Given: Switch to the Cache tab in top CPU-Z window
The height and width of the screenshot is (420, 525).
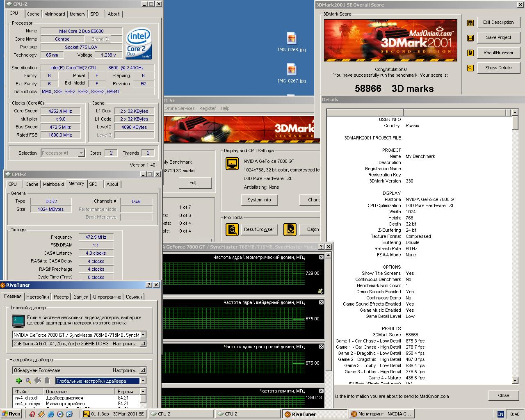Looking at the screenshot, I should 33,14.
